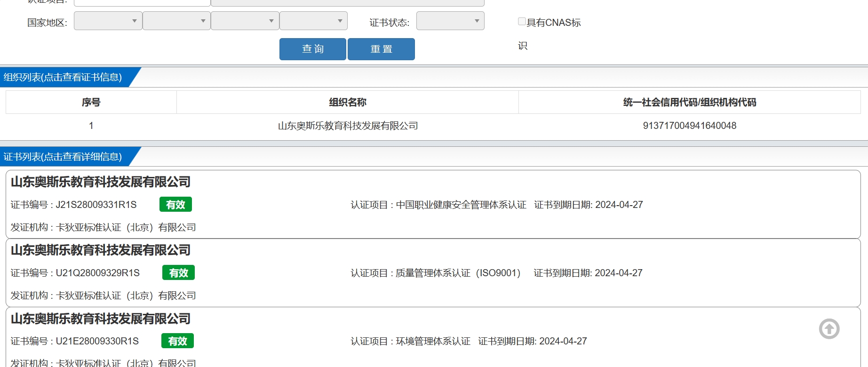Viewport: 868px width, 367px height.
Task: Click the 组织名称 column header
Action: click(348, 102)
